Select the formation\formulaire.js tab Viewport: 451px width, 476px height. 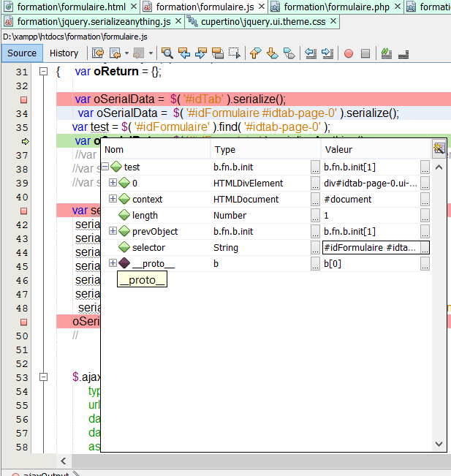205,7
